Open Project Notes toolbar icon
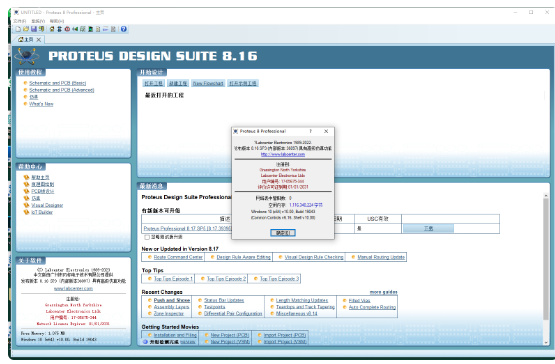555x364 pixels. coord(113,29)
